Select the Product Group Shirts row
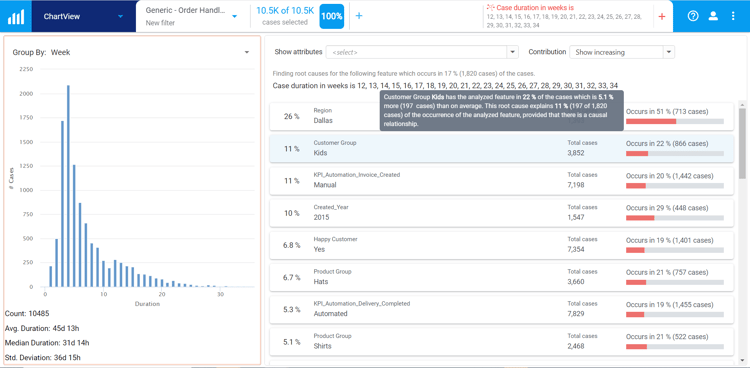 click(501, 342)
